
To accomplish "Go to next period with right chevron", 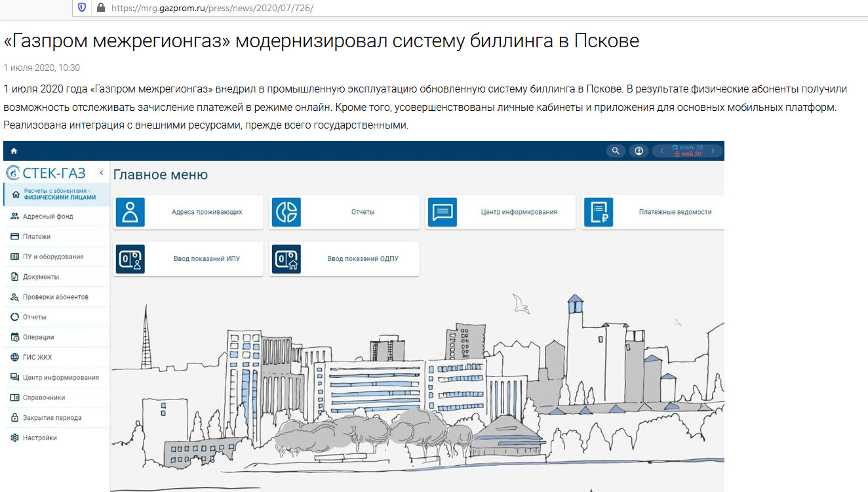I will click(713, 151).
